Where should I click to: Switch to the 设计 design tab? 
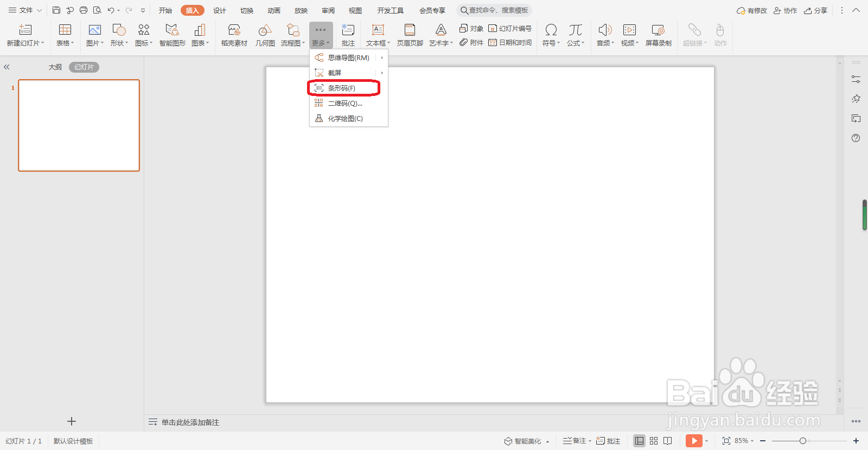(x=220, y=10)
